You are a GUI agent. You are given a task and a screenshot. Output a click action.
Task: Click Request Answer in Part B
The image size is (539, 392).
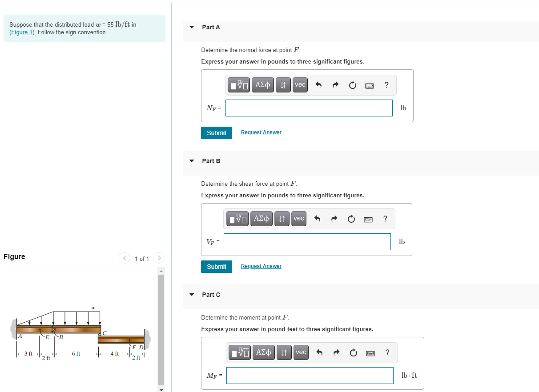(x=261, y=266)
